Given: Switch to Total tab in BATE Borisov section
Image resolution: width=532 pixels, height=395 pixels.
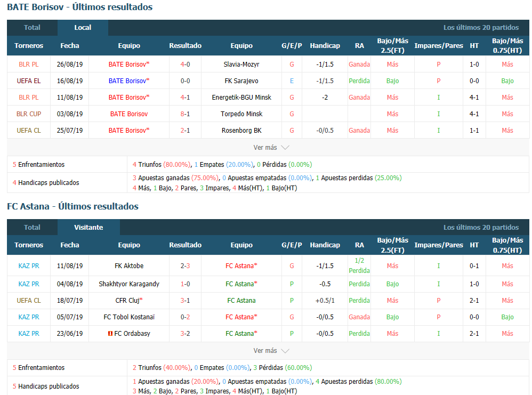Looking at the screenshot, I should 32,28.
